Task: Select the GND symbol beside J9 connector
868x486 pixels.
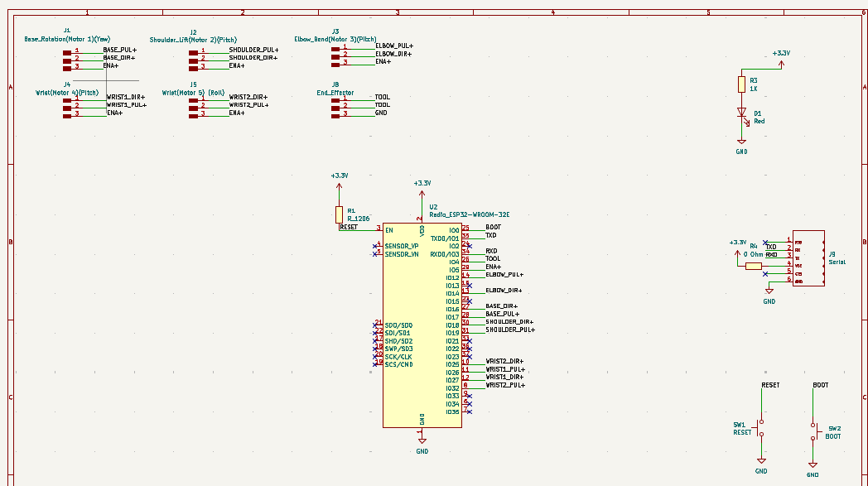Action: 769,291
